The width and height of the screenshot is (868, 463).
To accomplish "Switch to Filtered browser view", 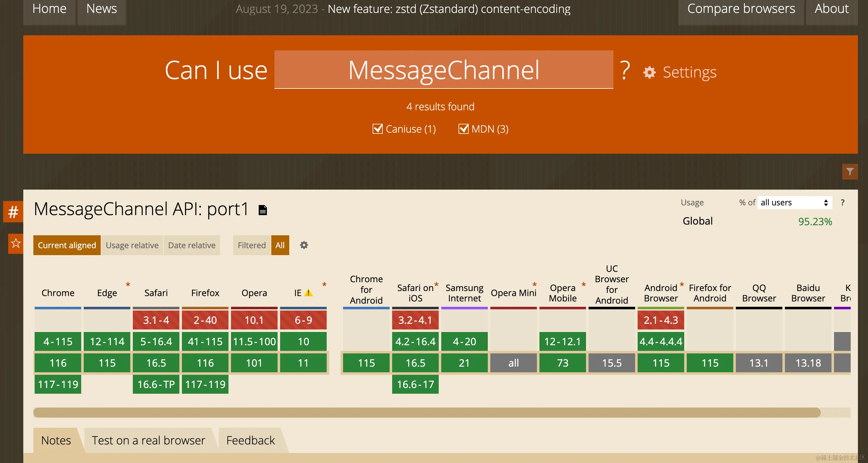I will tap(251, 245).
